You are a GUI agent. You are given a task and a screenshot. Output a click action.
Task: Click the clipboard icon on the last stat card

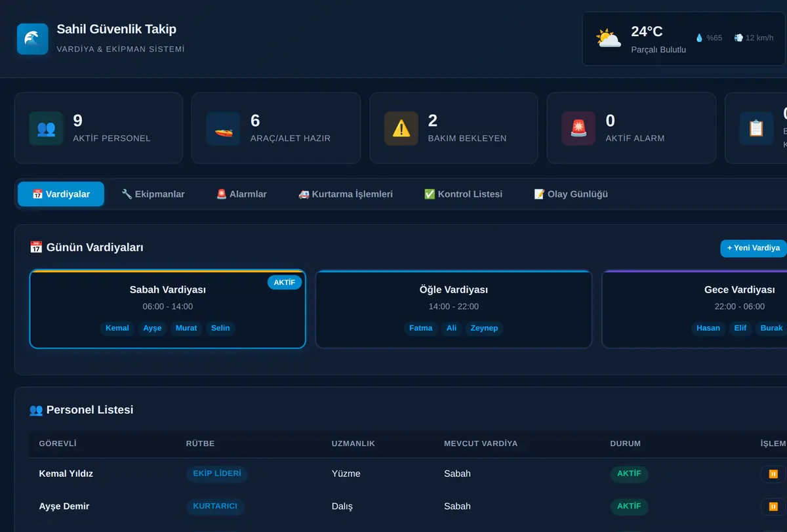(x=756, y=128)
